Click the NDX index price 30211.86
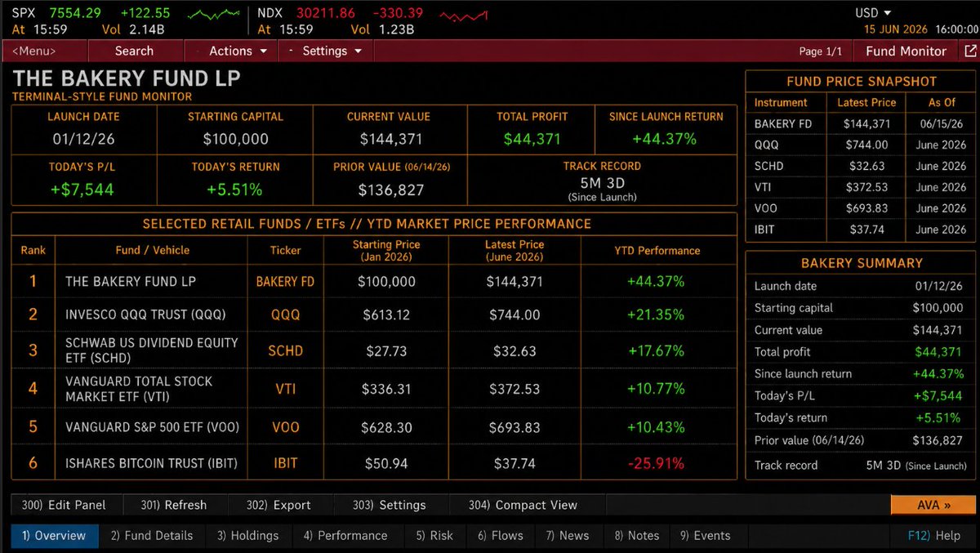 click(x=327, y=12)
